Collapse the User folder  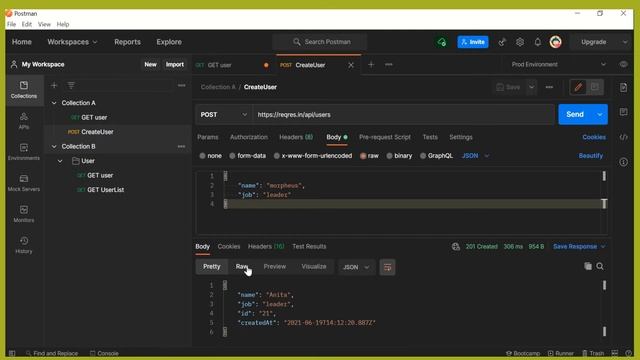point(60,161)
